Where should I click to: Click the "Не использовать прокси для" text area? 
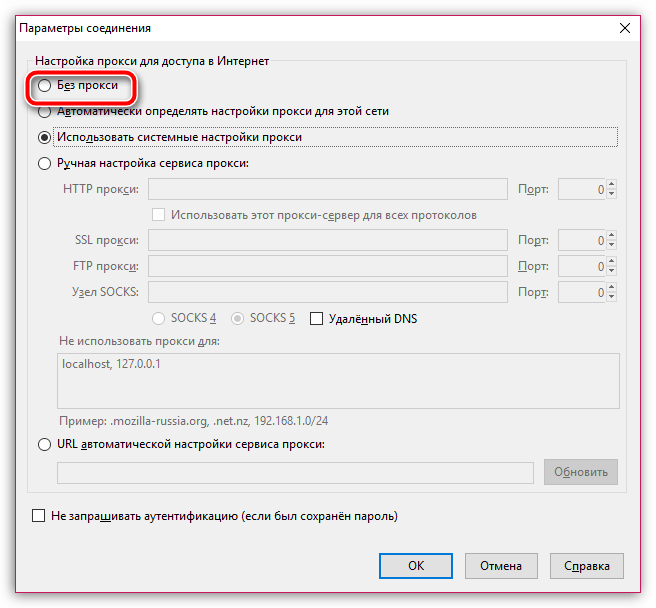click(x=338, y=381)
